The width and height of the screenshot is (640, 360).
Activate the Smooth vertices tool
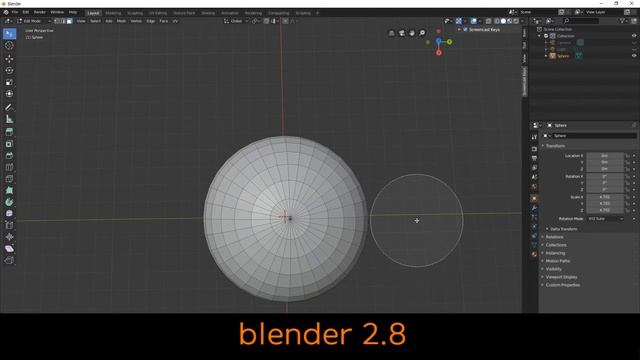9,213
